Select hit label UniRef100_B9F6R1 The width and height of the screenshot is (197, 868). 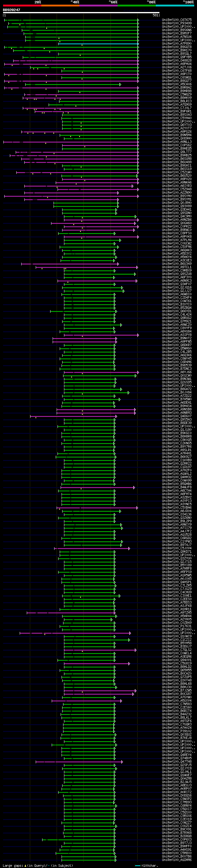point(177,111)
